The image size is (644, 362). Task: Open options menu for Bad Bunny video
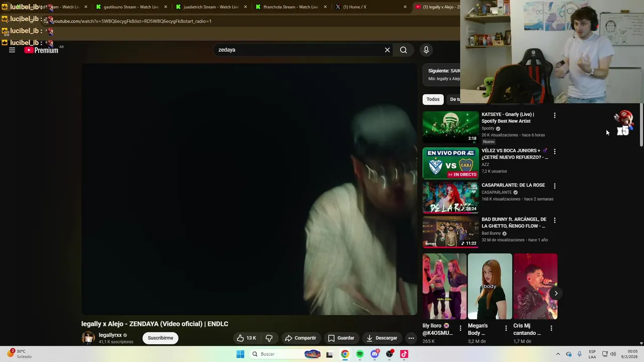(554, 220)
